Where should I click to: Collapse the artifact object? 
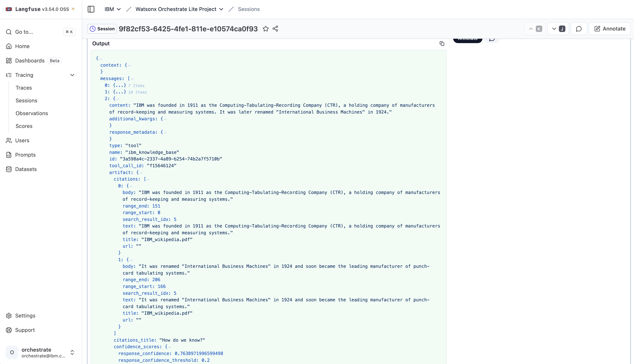click(141, 173)
